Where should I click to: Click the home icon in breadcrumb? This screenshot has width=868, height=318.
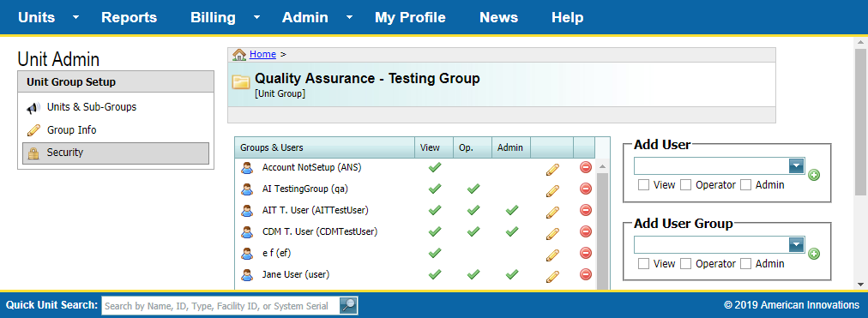[239, 54]
